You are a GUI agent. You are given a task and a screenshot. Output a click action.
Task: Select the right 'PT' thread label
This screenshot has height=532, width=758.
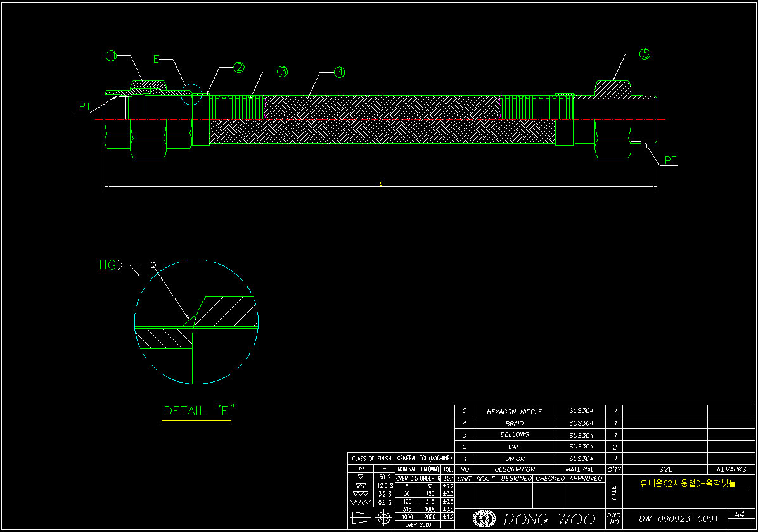(x=671, y=160)
